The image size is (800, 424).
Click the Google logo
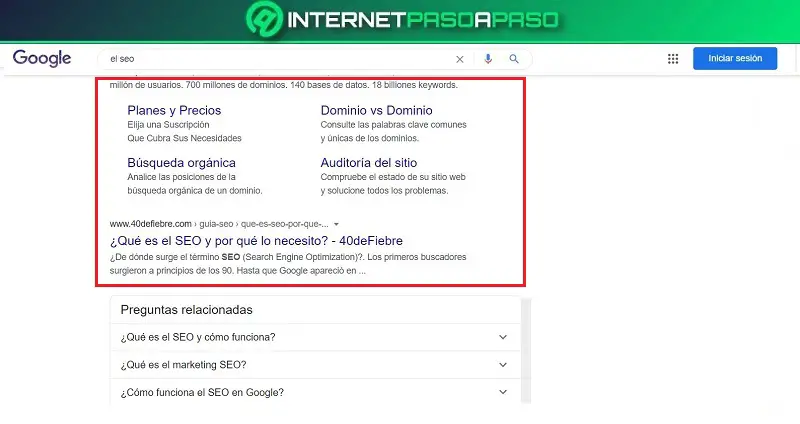coord(42,58)
